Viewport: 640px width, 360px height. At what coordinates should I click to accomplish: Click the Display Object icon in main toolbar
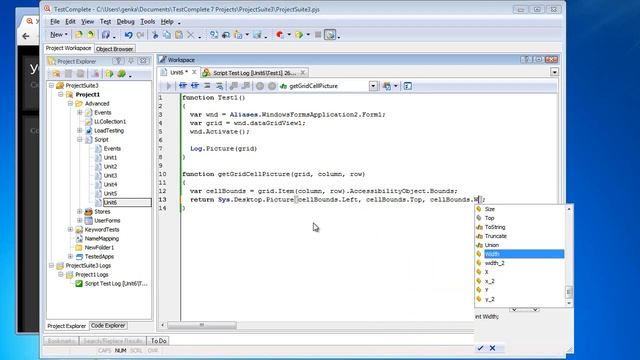[x=214, y=35]
